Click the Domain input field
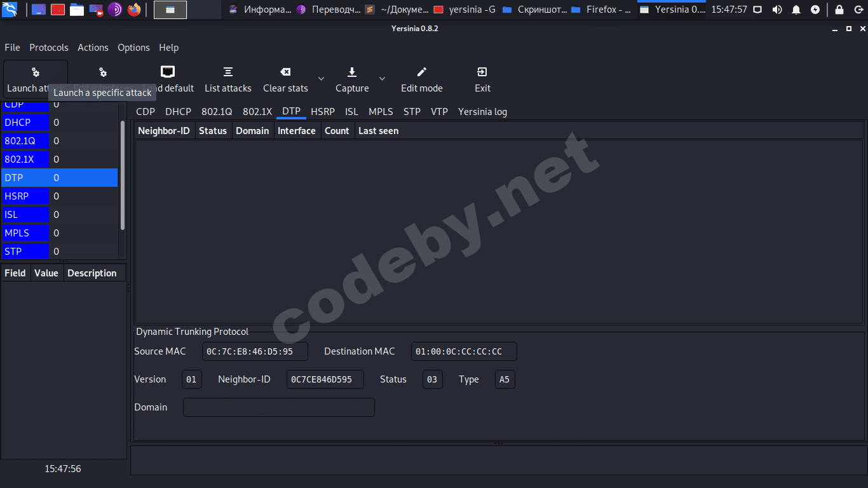The width and height of the screenshot is (868, 488). [x=278, y=407]
